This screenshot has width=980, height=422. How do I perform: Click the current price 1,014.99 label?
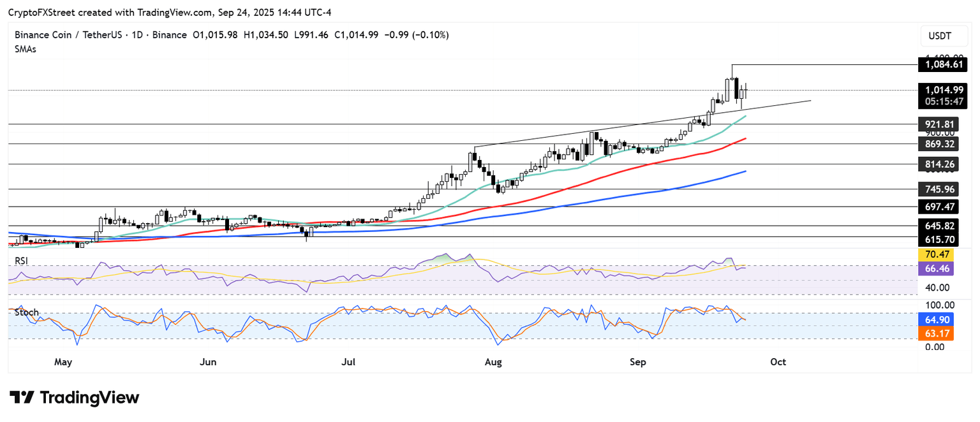(x=944, y=90)
